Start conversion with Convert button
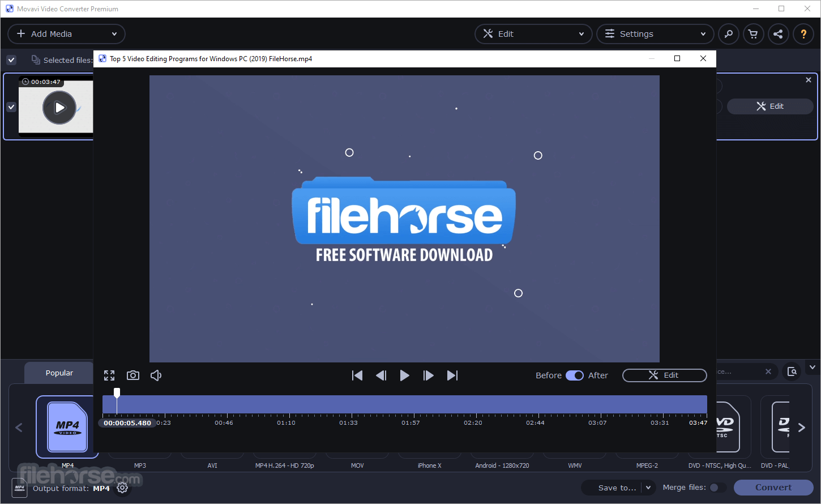 point(773,488)
